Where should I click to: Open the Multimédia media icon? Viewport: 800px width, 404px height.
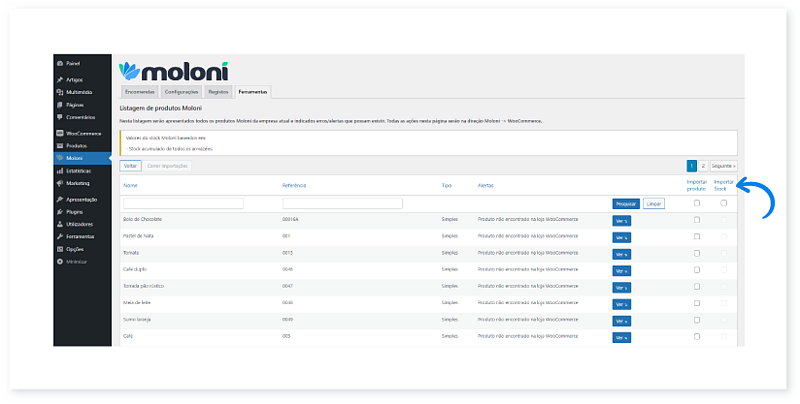pos(60,92)
